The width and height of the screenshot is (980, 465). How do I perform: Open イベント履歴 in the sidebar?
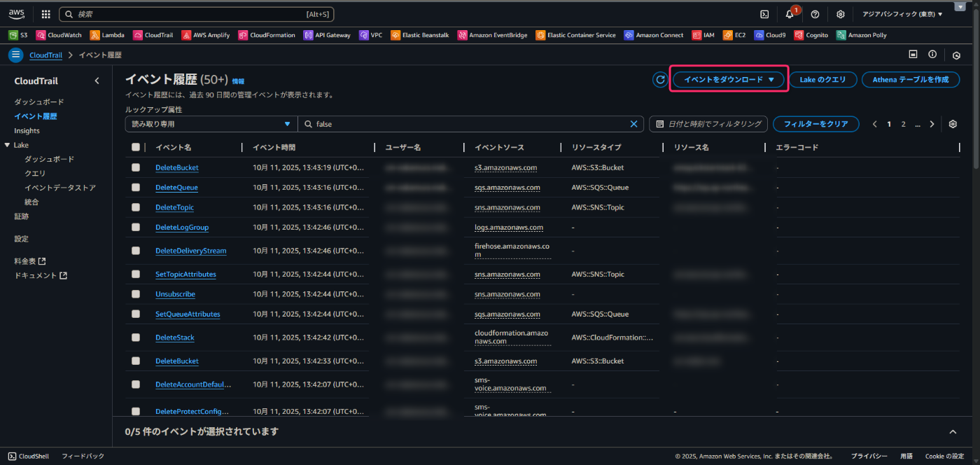click(36, 116)
